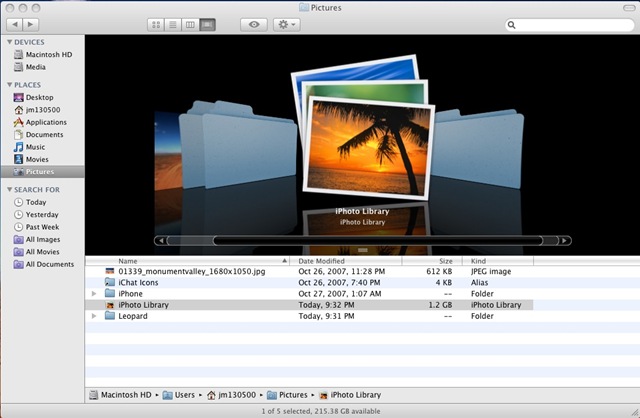Click Macintosh HD in the path bar

pyautogui.click(x=121, y=395)
